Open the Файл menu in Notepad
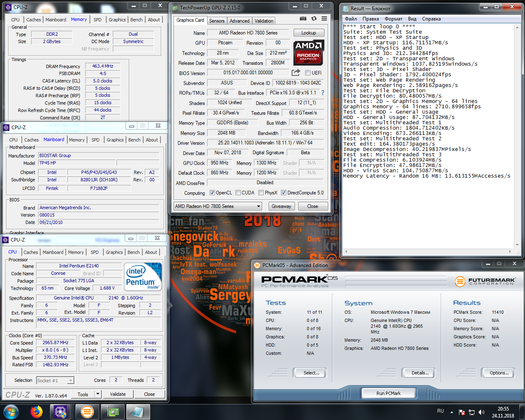Viewport: 525px width, 420px height. click(351, 19)
